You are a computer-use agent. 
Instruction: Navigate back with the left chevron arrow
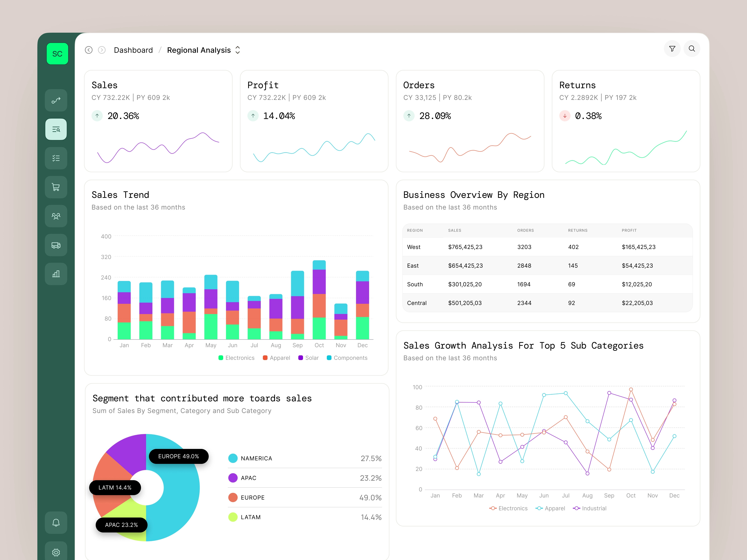click(89, 50)
